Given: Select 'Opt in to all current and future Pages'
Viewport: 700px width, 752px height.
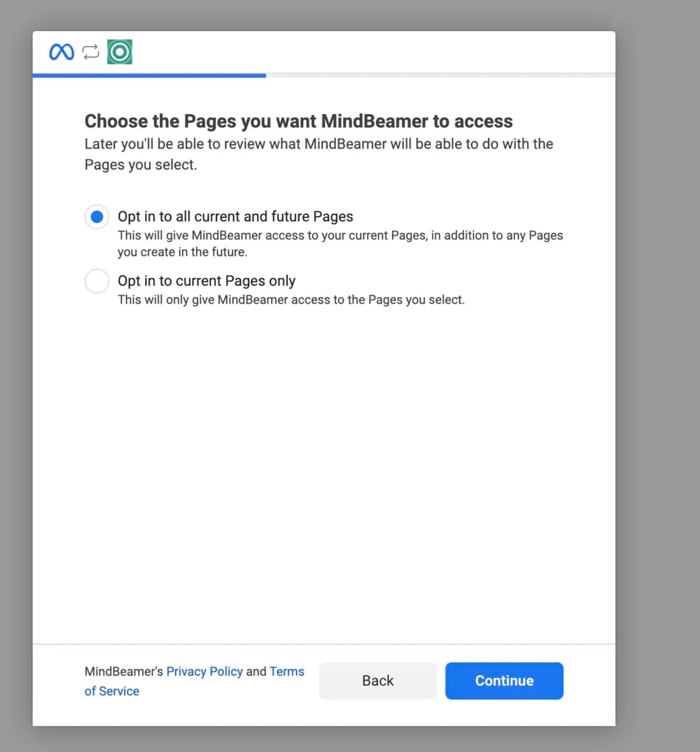Looking at the screenshot, I should click(x=97, y=216).
